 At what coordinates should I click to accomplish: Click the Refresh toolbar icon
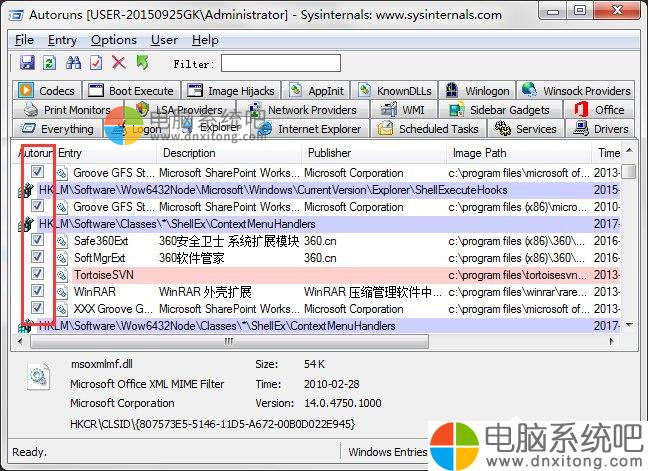[50, 63]
